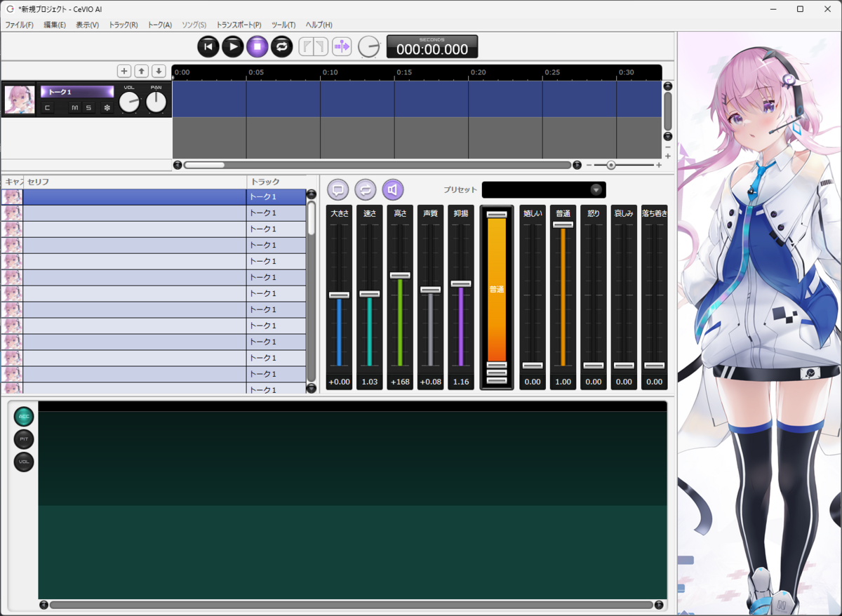Click the track VOL knob
Screen dimensions: 842x616
(x=129, y=102)
